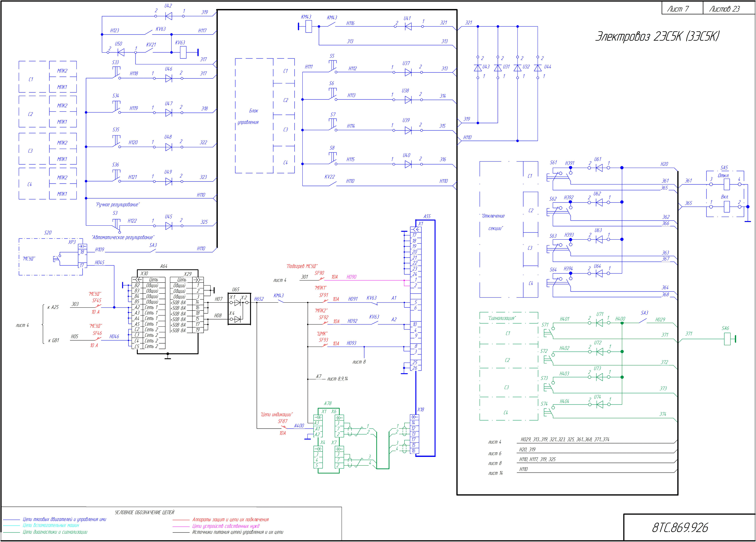Select legend entry "Цепи устройств собственных нужд"
756x542 pixels.
tap(226, 526)
